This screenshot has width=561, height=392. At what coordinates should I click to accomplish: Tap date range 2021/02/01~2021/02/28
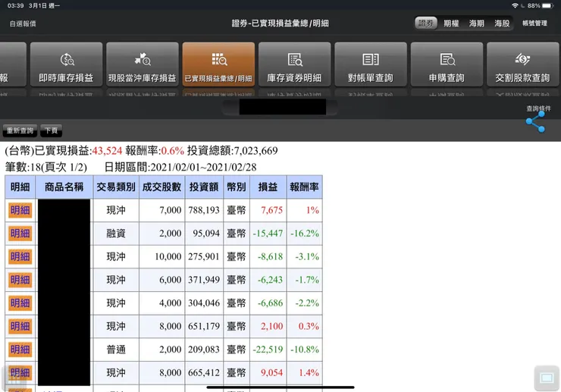pos(203,167)
